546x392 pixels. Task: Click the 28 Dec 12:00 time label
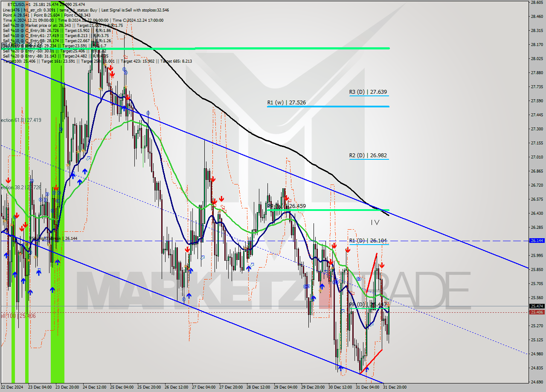click(258, 387)
